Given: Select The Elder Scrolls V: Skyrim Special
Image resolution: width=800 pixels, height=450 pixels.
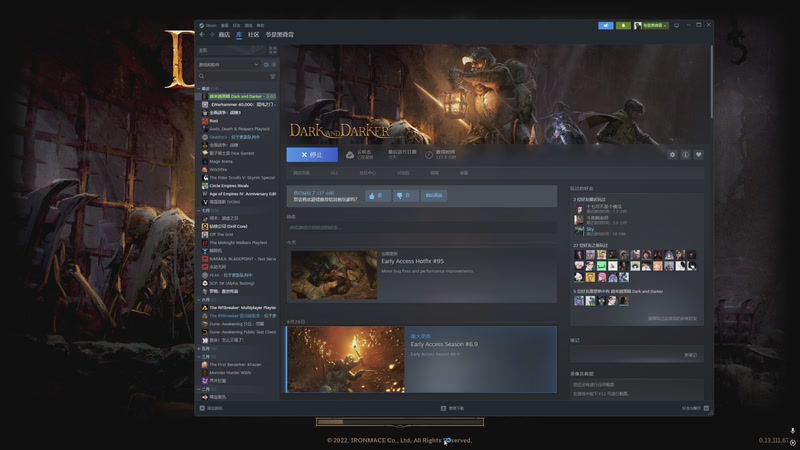Looking at the screenshot, I should (x=238, y=178).
